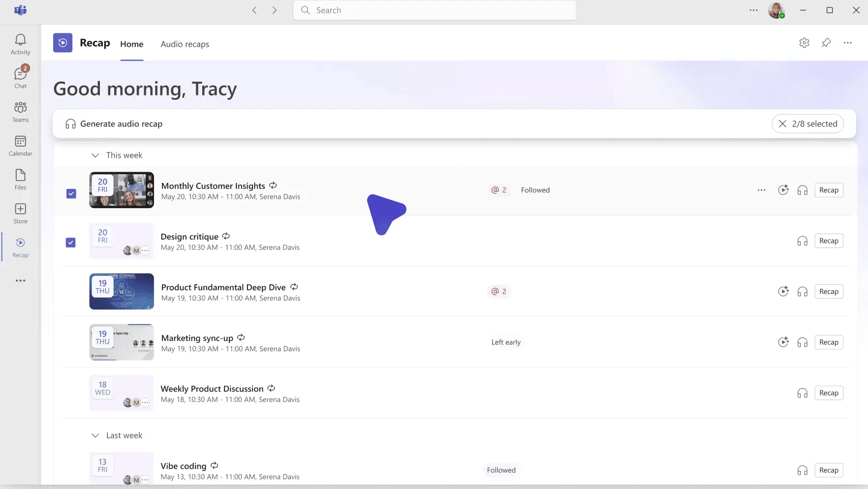This screenshot has height=489, width=868.
Task: Open more apps ellipsis in left rail
Action: click(x=20, y=280)
